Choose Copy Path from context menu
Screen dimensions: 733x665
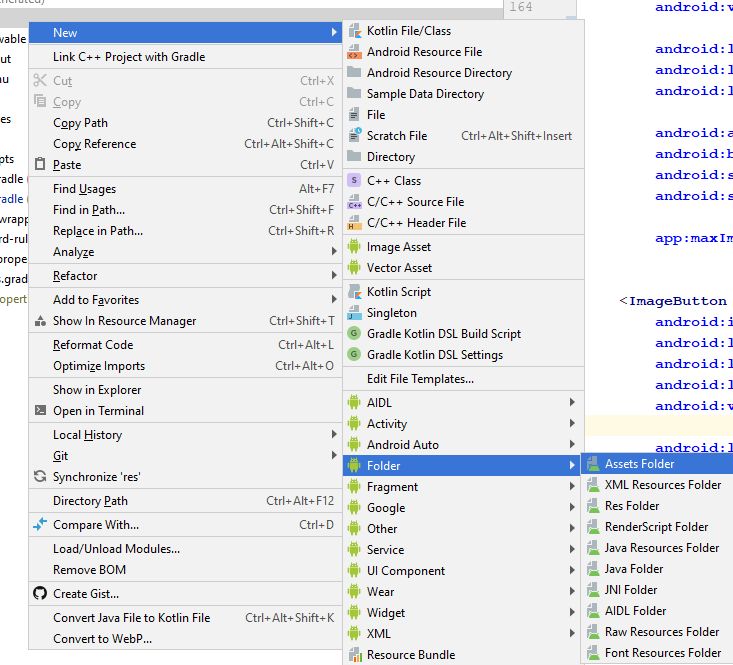click(x=186, y=123)
